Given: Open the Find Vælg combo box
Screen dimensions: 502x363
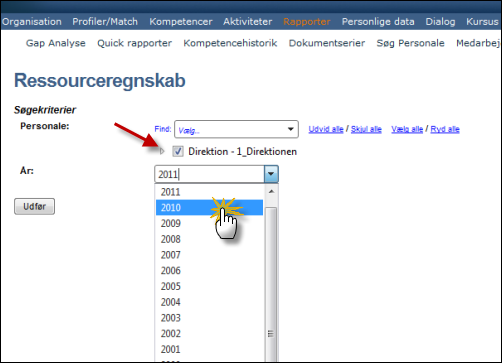Looking at the screenshot, I should (x=236, y=129).
